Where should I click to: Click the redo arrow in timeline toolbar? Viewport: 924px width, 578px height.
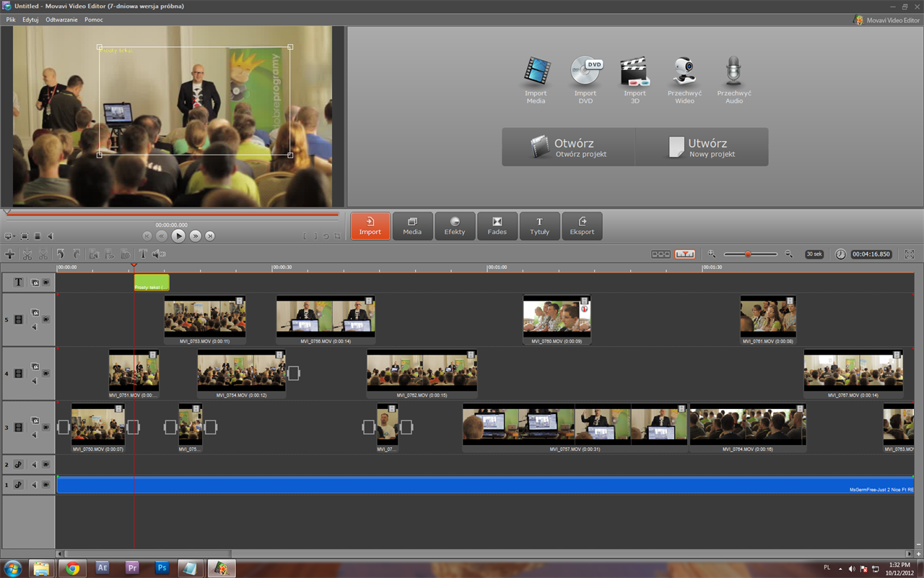click(x=76, y=254)
